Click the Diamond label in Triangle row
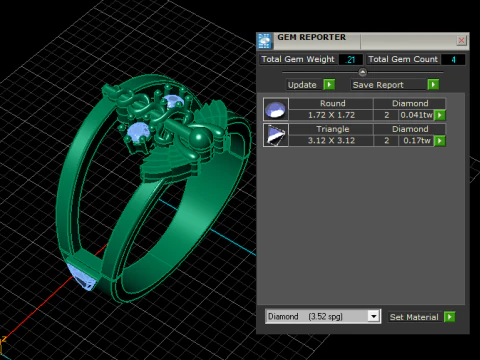 410,129
